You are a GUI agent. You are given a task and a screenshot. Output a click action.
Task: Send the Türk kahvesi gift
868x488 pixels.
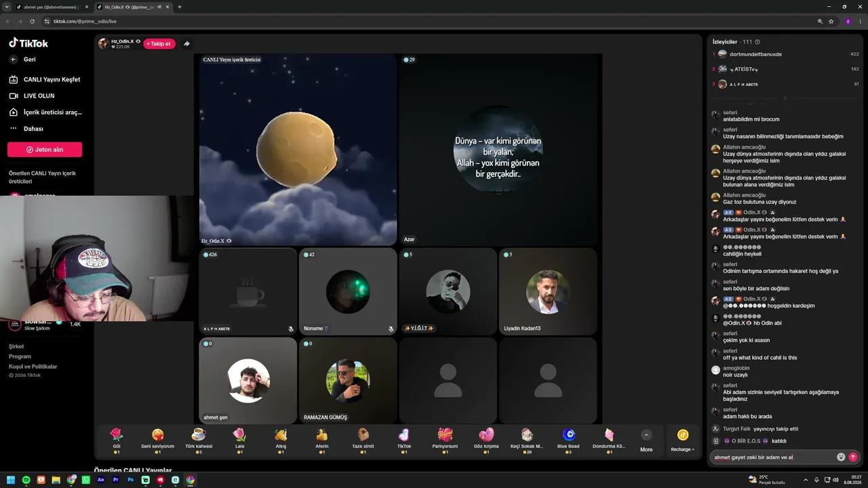pos(199,440)
